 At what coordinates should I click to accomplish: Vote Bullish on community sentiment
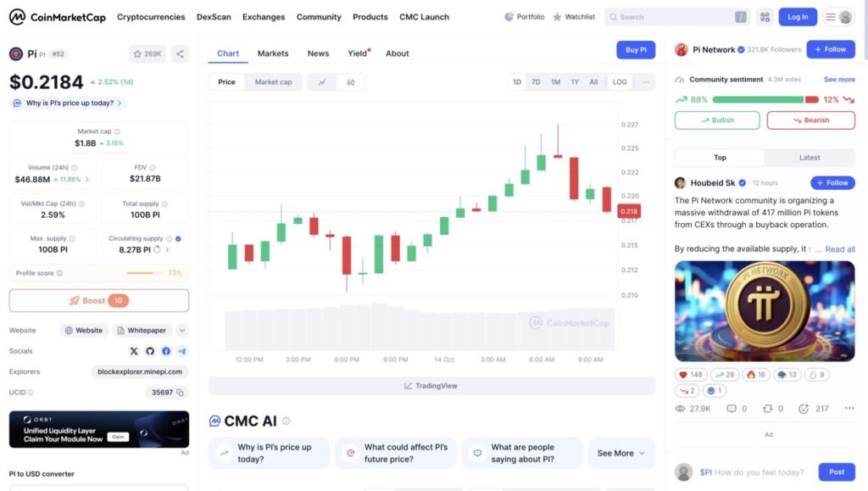[717, 120]
